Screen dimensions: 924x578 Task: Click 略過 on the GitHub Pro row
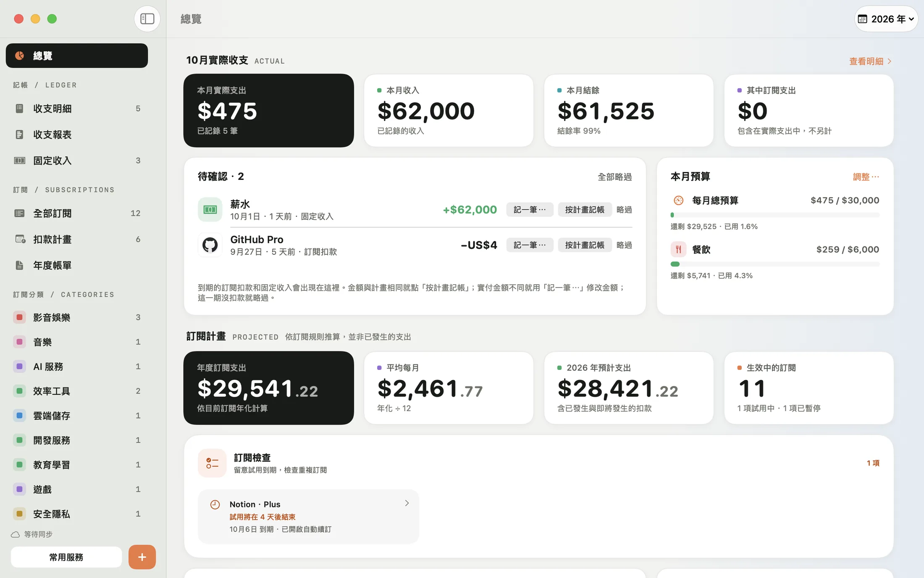coord(624,245)
